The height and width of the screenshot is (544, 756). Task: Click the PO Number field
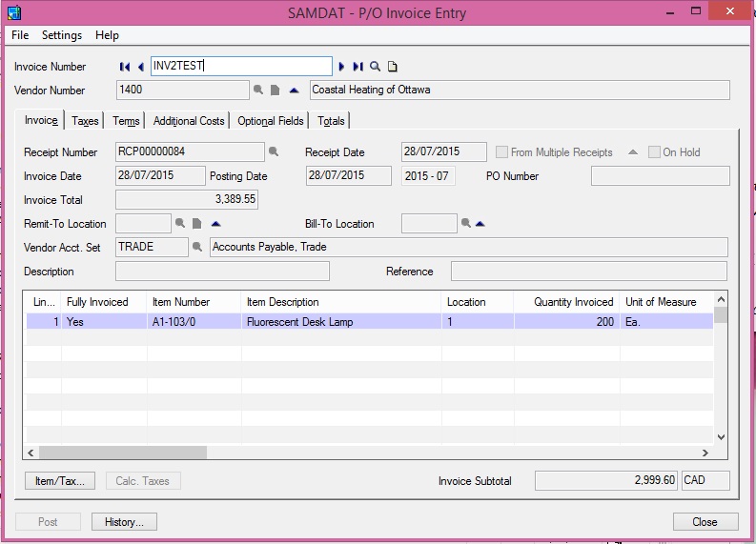click(x=660, y=176)
